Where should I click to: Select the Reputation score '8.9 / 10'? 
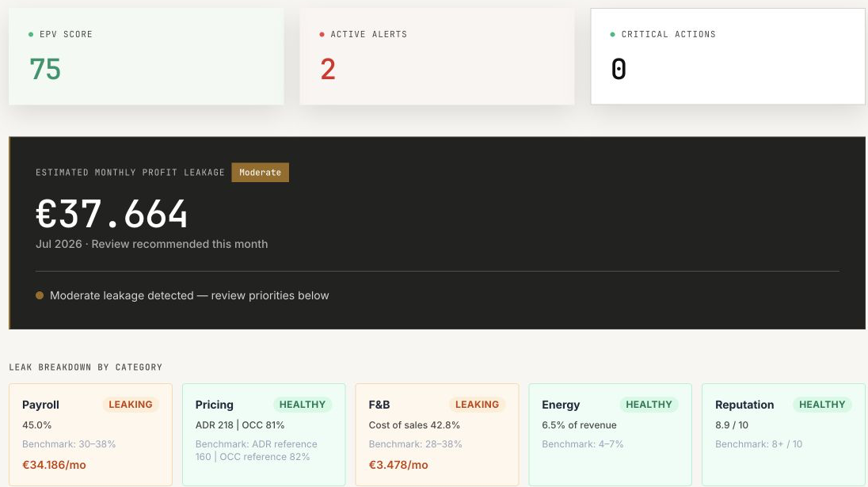click(x=732, y=425)
